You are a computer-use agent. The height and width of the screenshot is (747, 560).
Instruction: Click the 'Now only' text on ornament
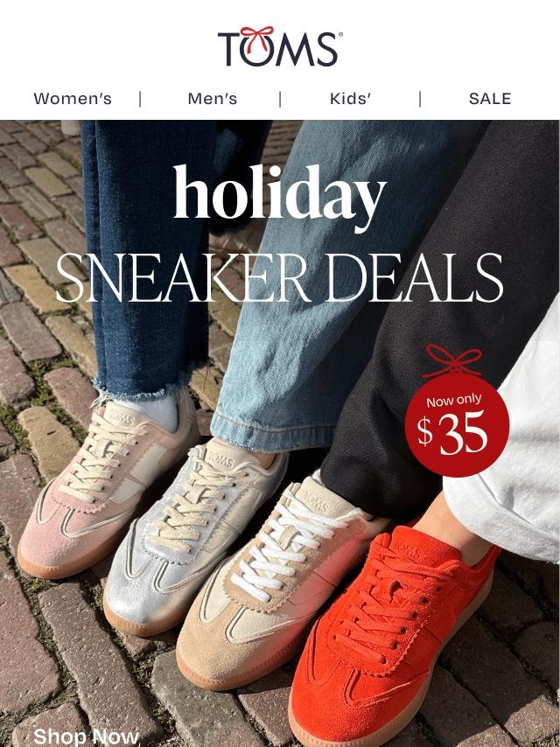coord(454,401)
